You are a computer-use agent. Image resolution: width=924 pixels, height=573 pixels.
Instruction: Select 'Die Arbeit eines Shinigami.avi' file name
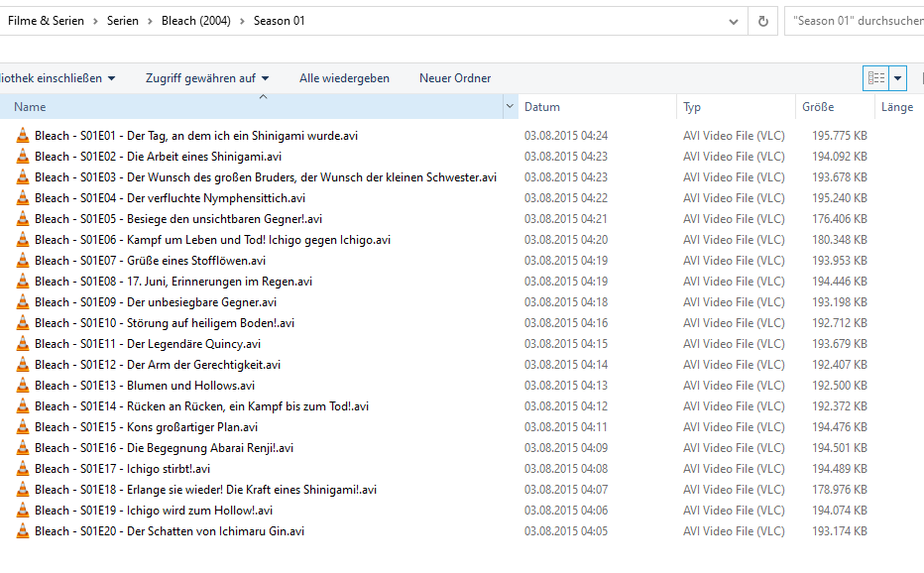204,157
